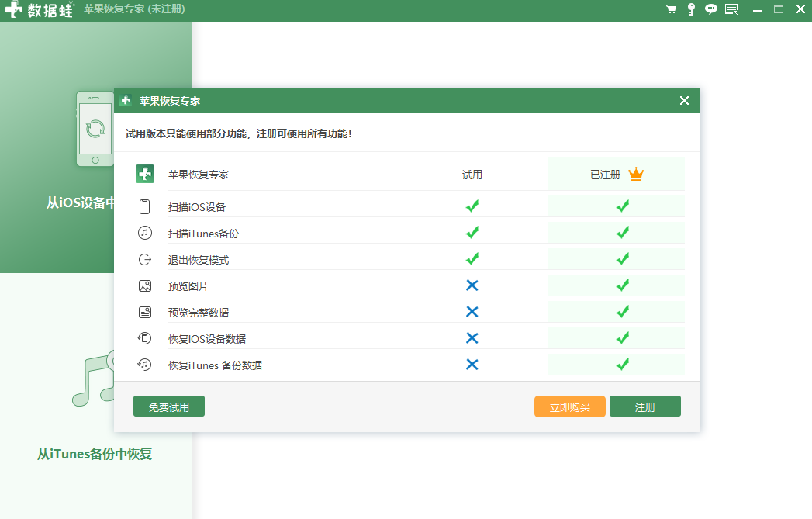Click the restore icon beside 恢复iOS设备数据
The image size is (812, 519).
coord(144,338)
